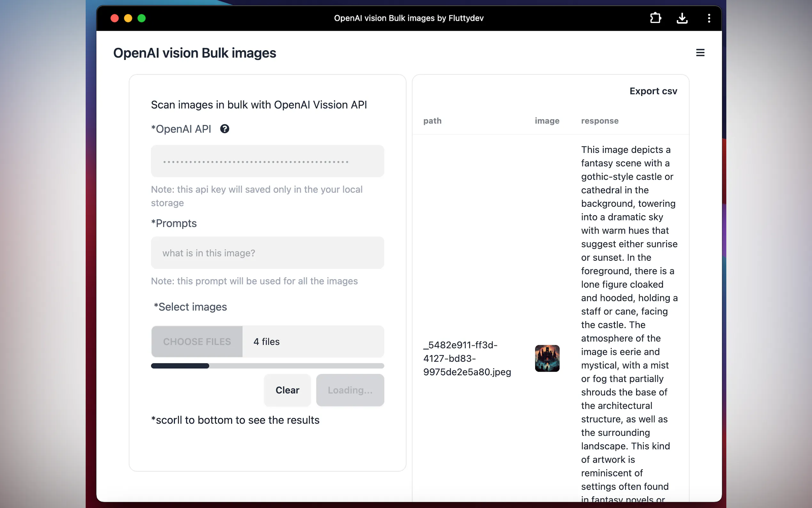This screenshot has height=508, width=812.
Task: Click the api key local storage note
Action: coord(257,196)
